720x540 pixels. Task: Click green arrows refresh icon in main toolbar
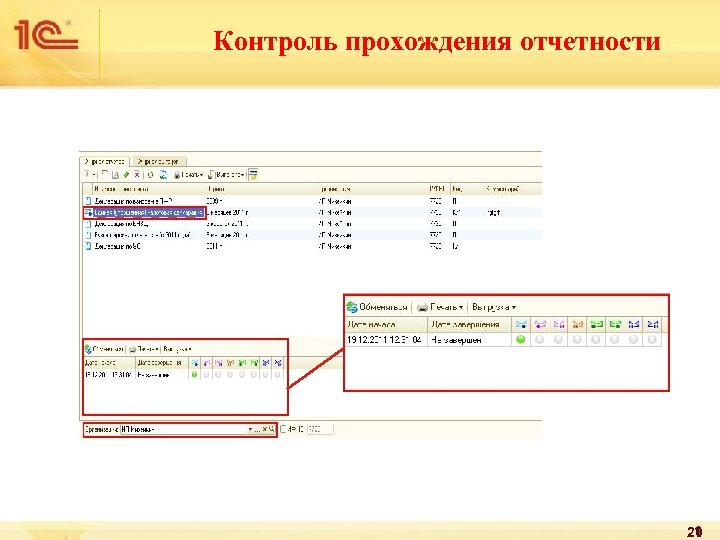click(x=163, y=174)
